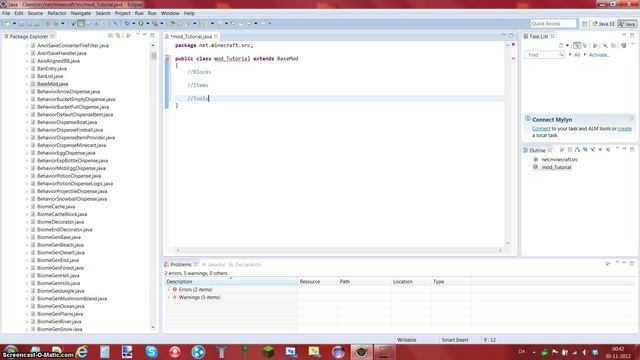Close the Connect Mylyn notification
This screenshot has height=360, width=640.
pos(631,119)
